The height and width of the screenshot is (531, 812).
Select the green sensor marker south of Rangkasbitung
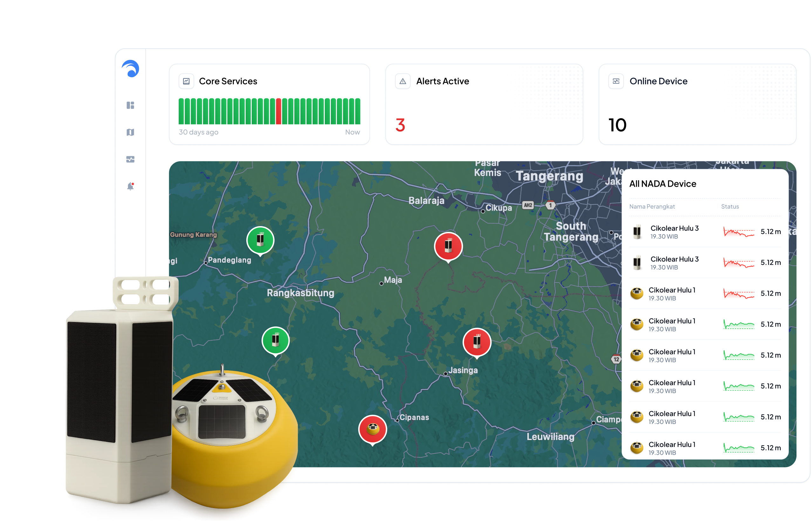click(x=276, y=341)
